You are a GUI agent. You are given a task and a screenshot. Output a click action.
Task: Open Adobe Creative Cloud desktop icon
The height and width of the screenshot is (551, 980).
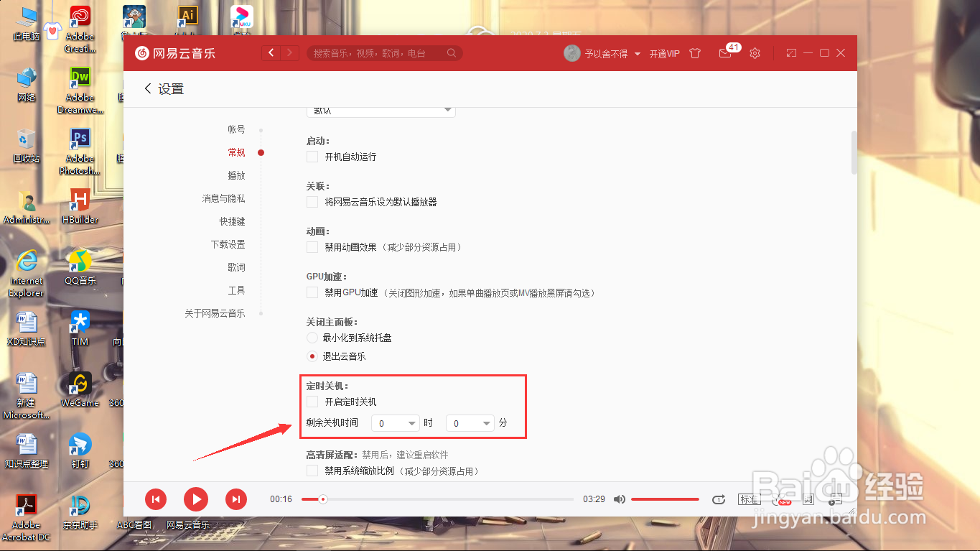[80, 30]
